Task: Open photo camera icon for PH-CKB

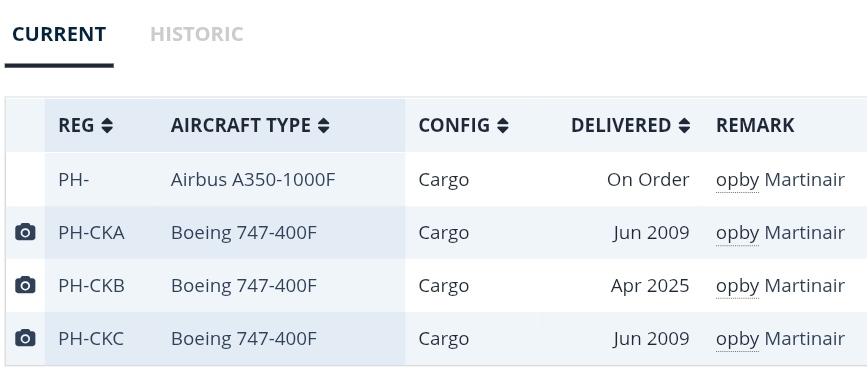Action: (x=25, y=285)
